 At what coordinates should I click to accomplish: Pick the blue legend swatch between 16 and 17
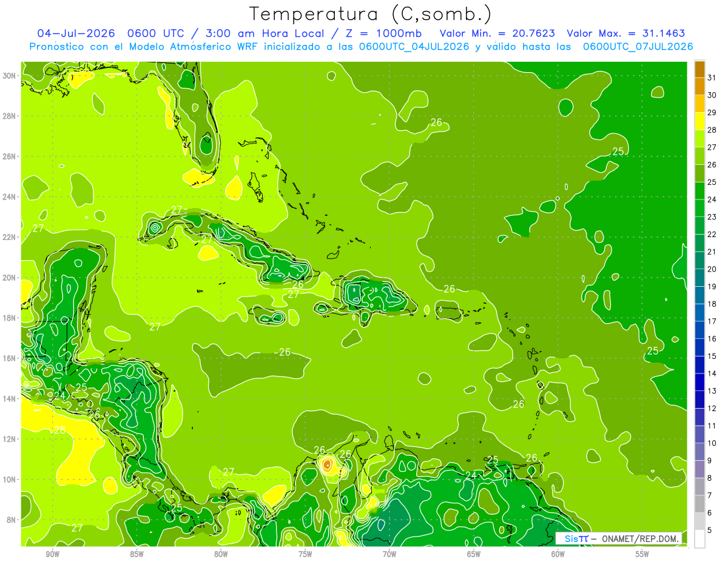pos(699,330)
